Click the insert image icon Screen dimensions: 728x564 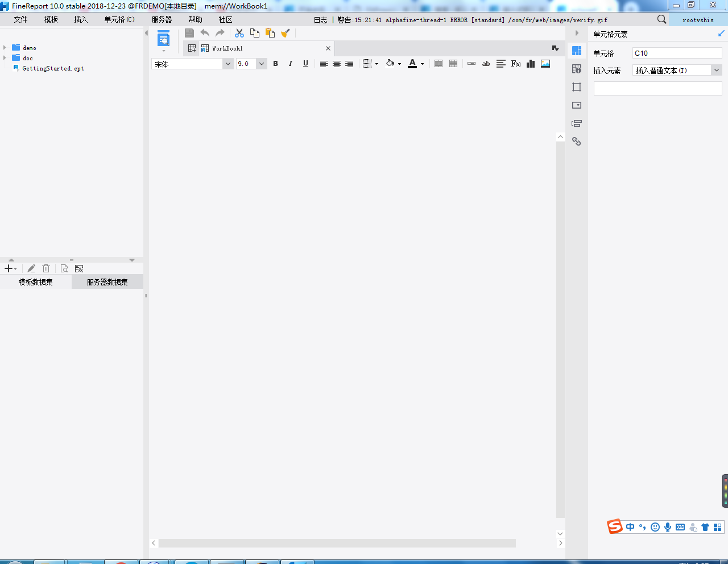pyautogui.click(x=545, y=64)
